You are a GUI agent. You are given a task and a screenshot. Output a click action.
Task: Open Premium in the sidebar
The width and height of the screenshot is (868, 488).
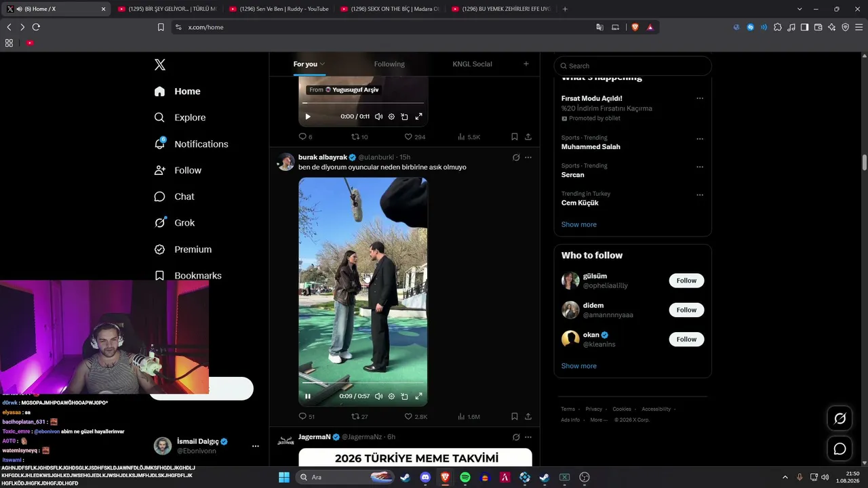pyautogui.click(x=183, y=249)
